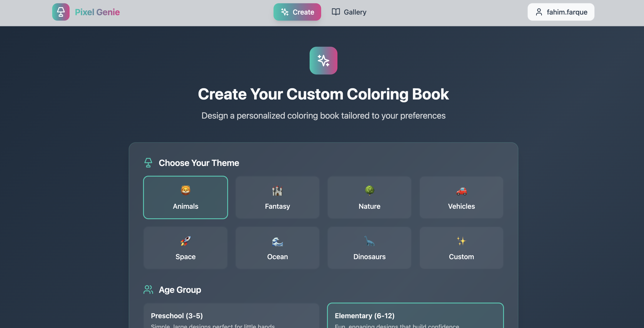
Task: Click the lamp icon next to Choose Your Theme
Action: (x=148, y=163)
